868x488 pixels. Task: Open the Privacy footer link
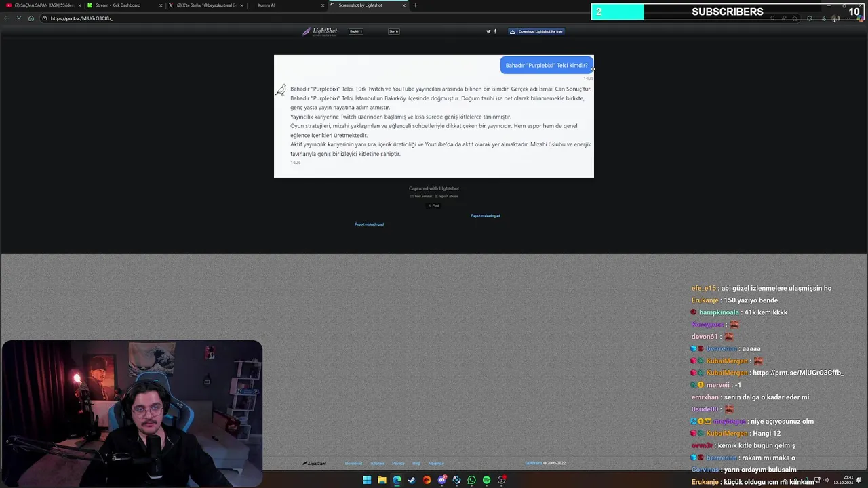point(398,464)
